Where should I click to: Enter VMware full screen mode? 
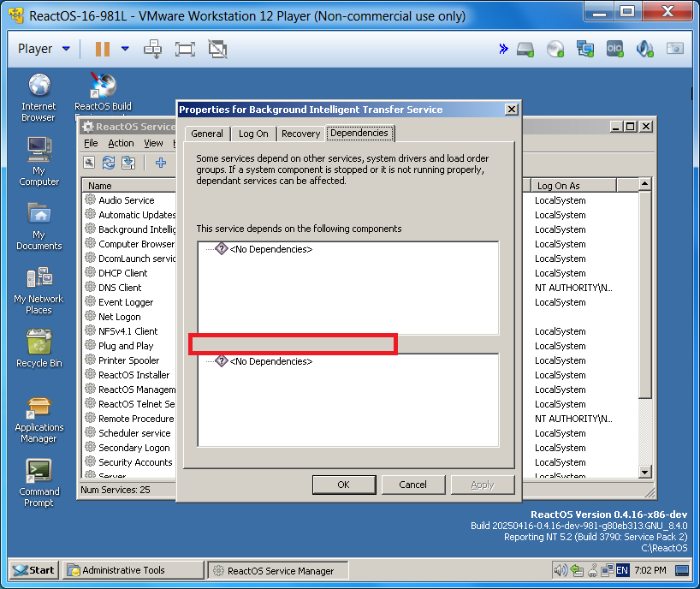(185, 49)
